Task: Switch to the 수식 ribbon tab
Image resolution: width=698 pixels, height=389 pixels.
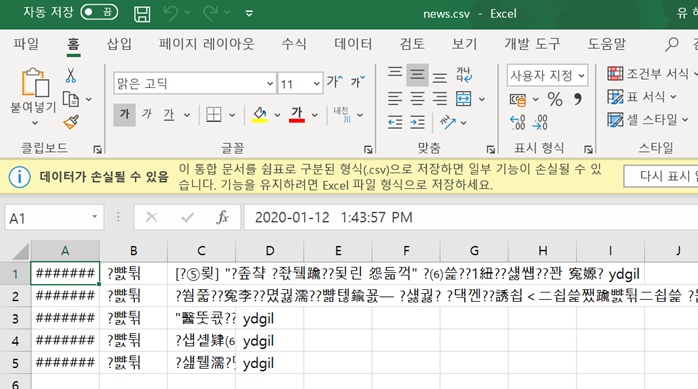Action: click(x=294, y=44)
